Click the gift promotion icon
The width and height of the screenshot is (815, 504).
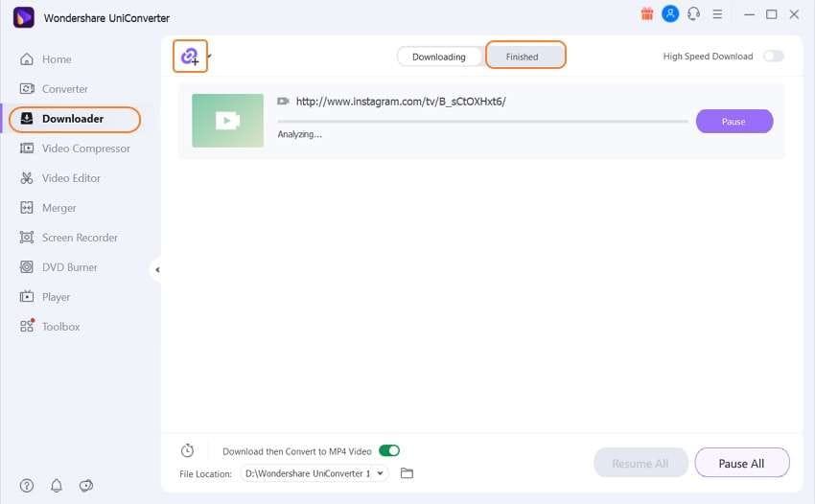(x=647, y=14)
